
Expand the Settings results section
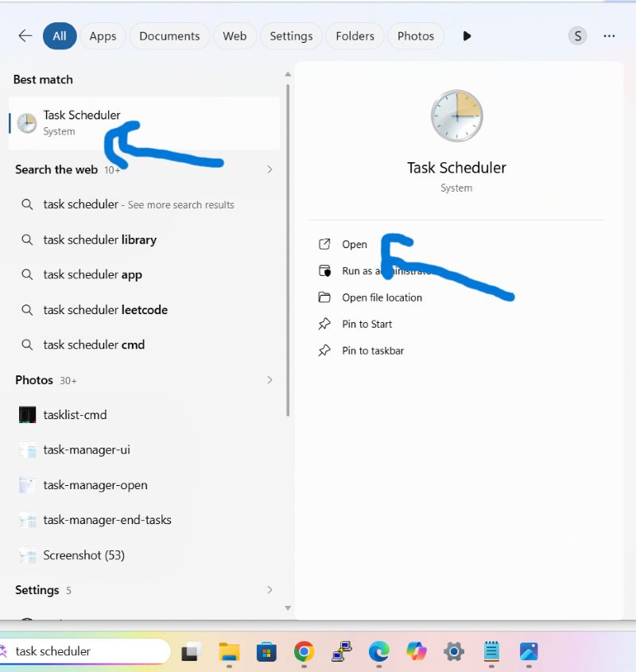click(x=270, y=590)
